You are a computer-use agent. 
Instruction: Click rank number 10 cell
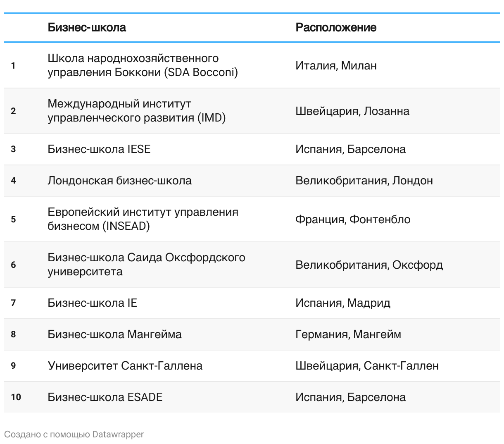[16, 397]
